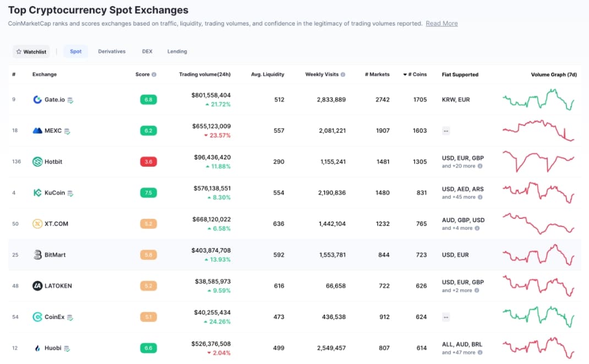This screenshot has width=589, height=364.
Task: Expand Huobi's 'and +47 more' fiat list
Action: pyautogui.click(x=459, y=352)
